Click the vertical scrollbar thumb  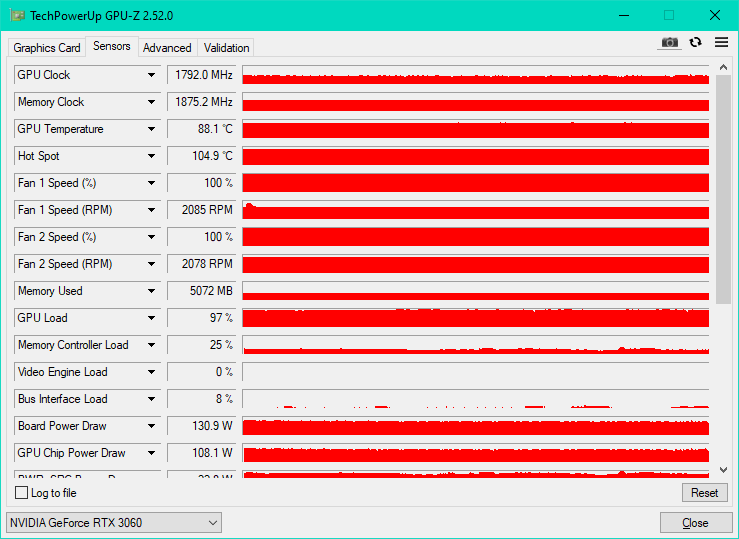tap(723, 189)
